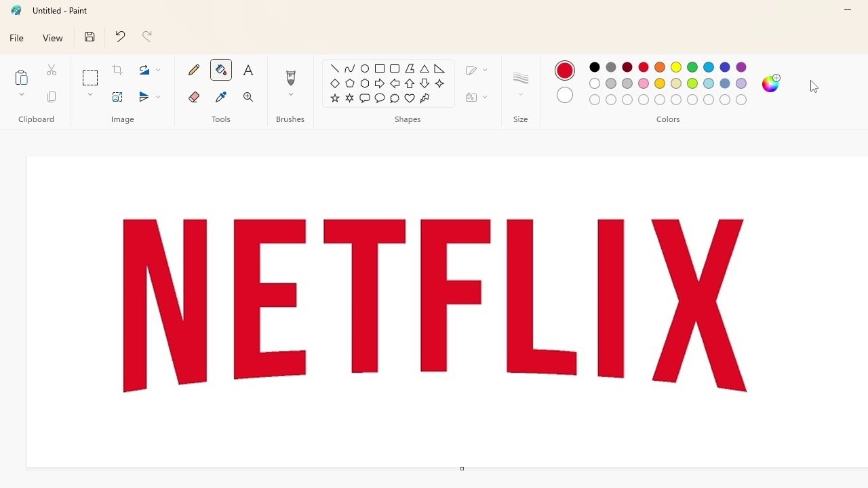Viewport: 868px width, 488px height.
Task: Select the Five-point star shape
Action: click(x=335, y=98)
